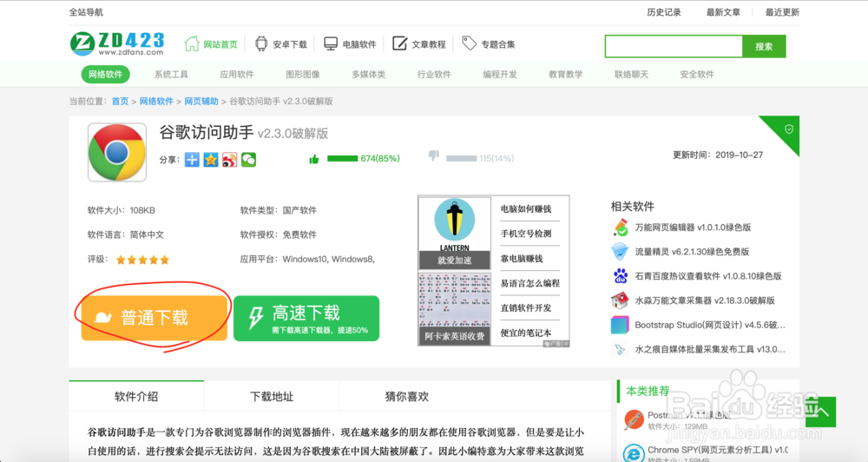Viewport: 868px width, 462px height.
Task: Click the Lantern 就爱加速 ad image
Action: point(455,233)
